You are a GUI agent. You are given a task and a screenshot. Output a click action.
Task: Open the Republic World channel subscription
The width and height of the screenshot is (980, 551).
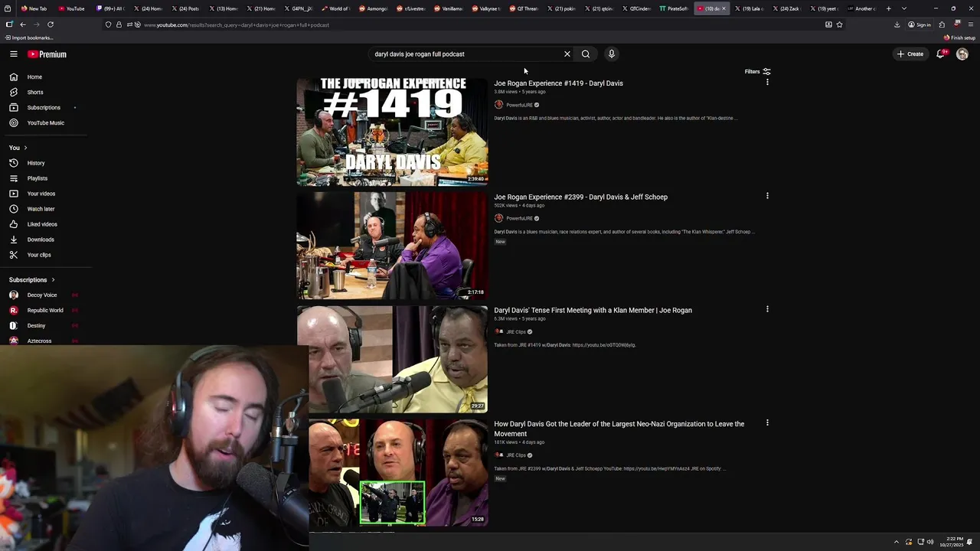[x=44, y=311]
